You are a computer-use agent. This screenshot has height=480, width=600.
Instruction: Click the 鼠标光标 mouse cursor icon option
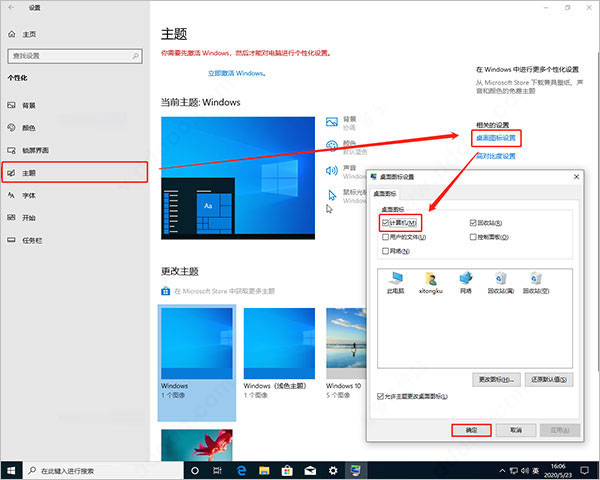click(332, 195)
